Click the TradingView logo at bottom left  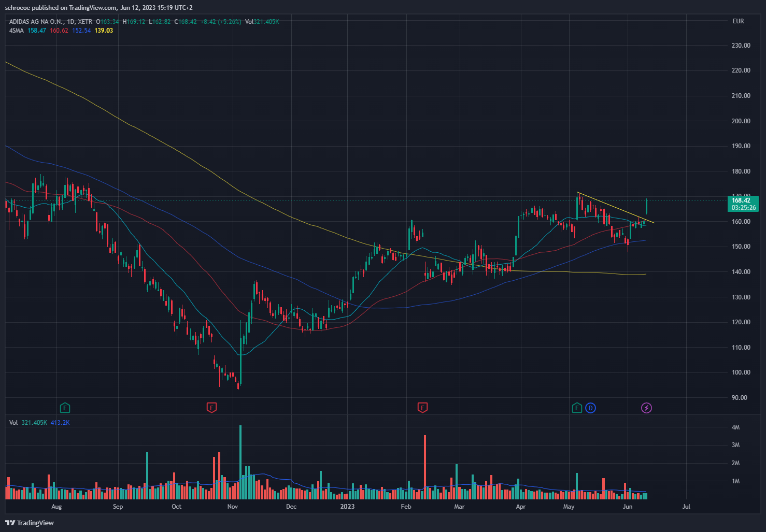pos(30,523)
